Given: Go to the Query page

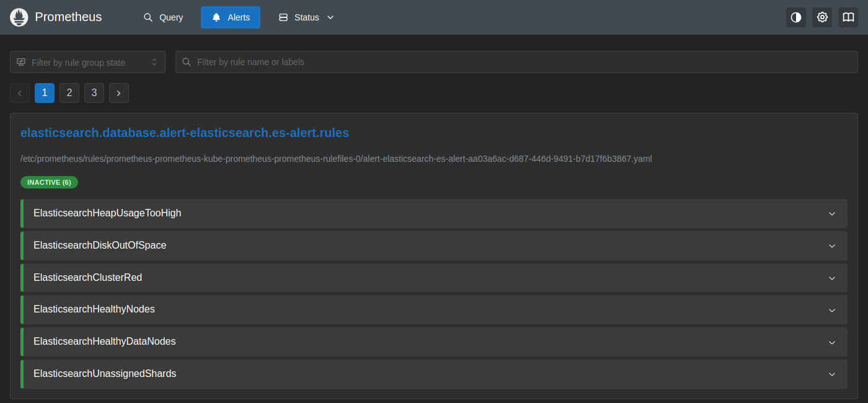Looking at the screenshot, I should tap(163, 17).
